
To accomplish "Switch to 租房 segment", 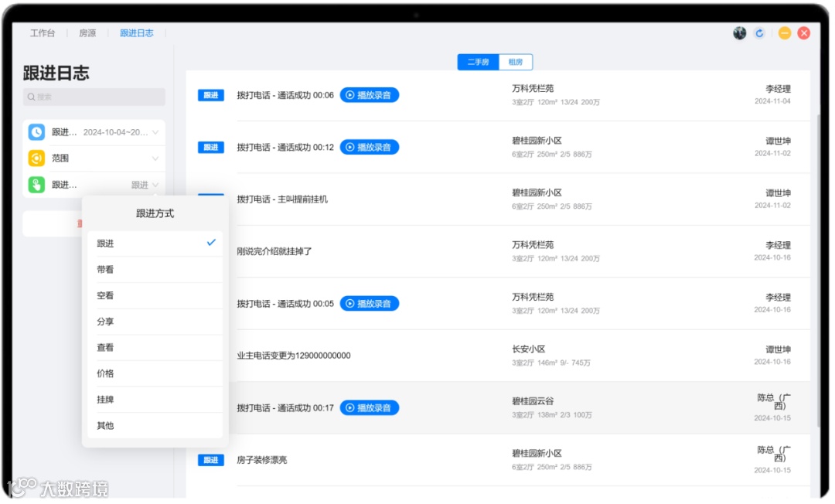I will (516, 63).
